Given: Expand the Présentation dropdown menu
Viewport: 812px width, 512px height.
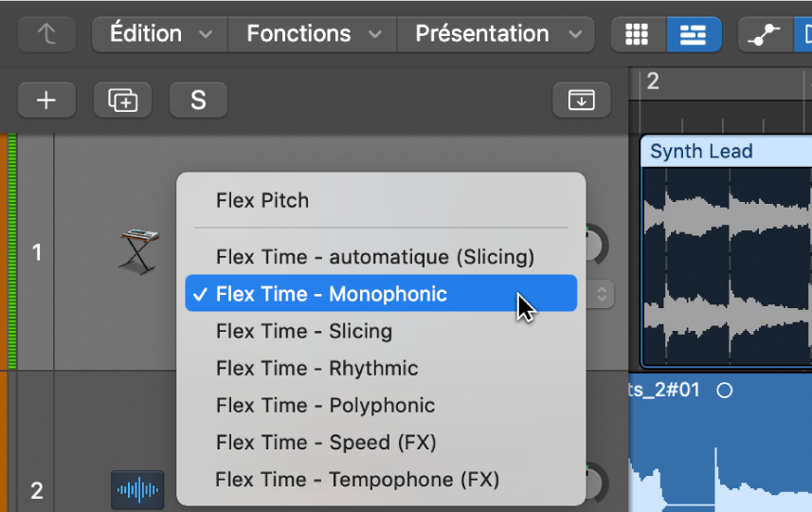Looking at the screenshot, I should click(x=495, y=34).
